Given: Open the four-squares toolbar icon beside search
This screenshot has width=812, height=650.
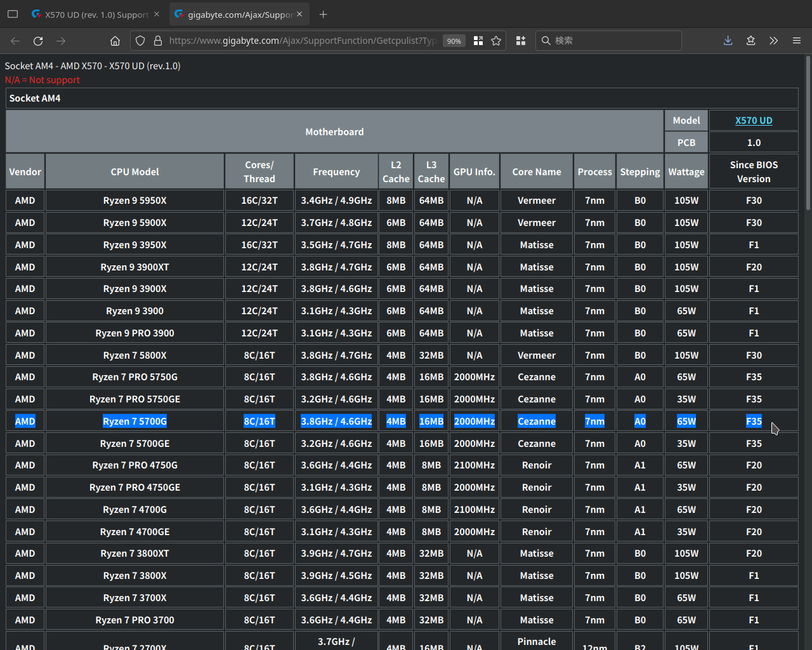Looking at the screenshot, I should 521,41.
